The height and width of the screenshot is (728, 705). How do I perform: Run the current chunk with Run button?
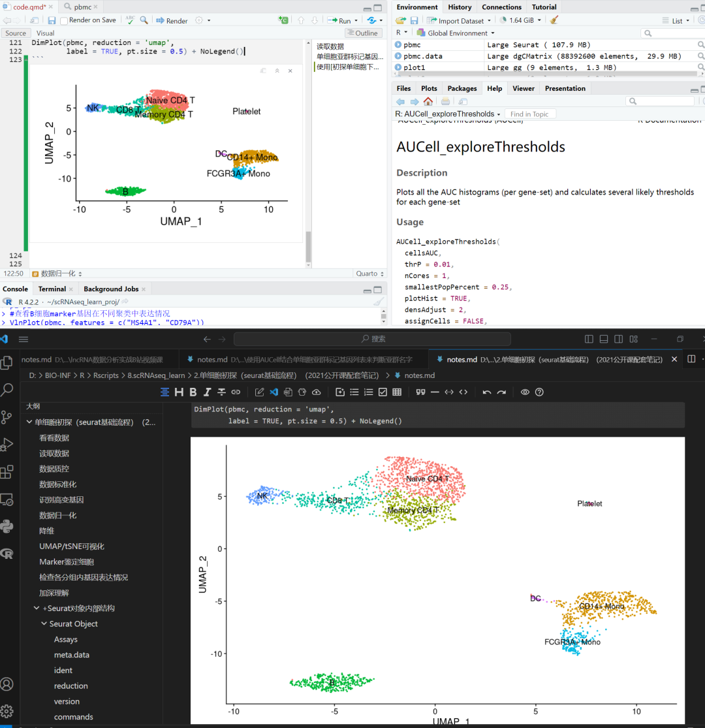point(339,20)
